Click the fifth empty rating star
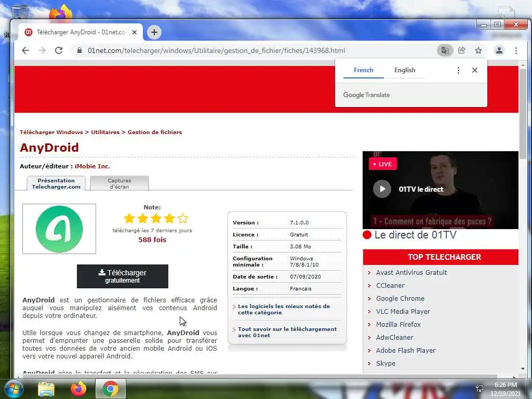532x399 pixels. pos(183,218)
